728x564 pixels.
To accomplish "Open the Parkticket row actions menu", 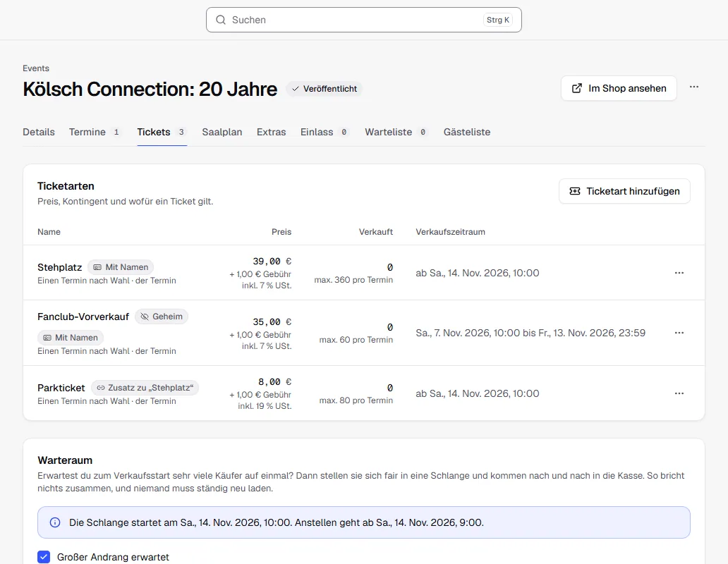I will (x=679, y=393).
